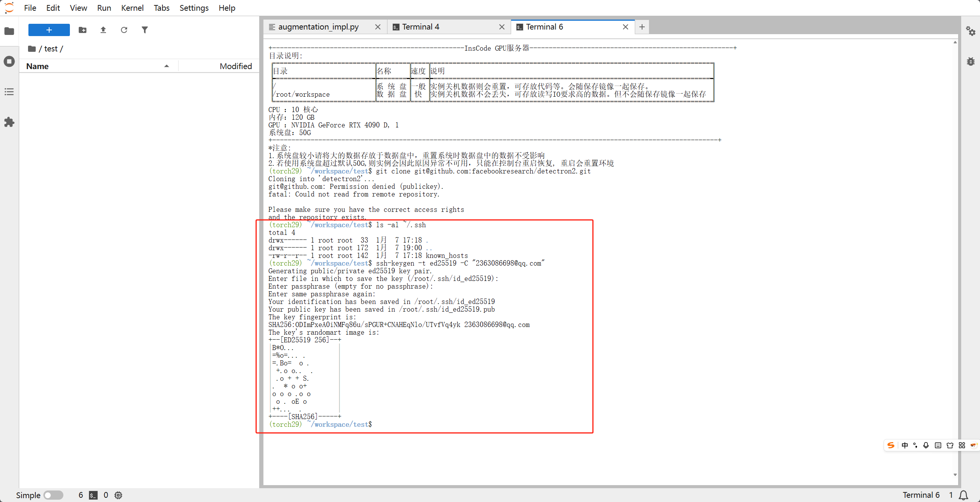This screenshot has width=980, height=502.
Task: Click the test folder breadcrumb
Action: click(x=51, y=49)
